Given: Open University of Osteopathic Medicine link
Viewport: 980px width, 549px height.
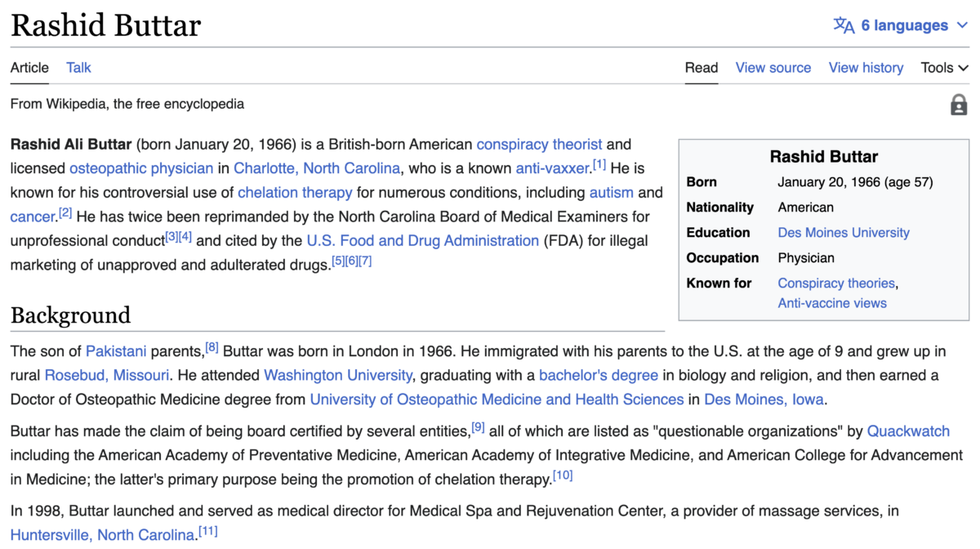Looking at the screenshot, I should (x=497, y=400).
